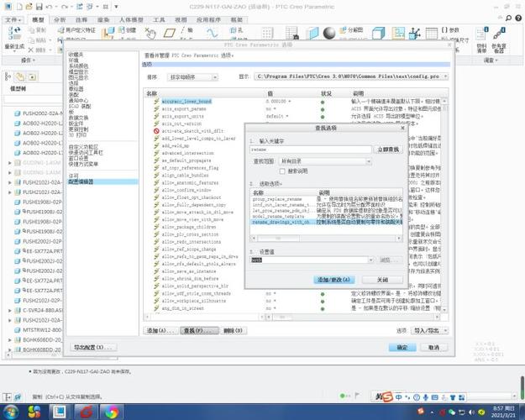This screenshot has width=525, height=420.
Task: Select 快速访问工具栏 in options sidebar
Action: [x=86, y=153]
